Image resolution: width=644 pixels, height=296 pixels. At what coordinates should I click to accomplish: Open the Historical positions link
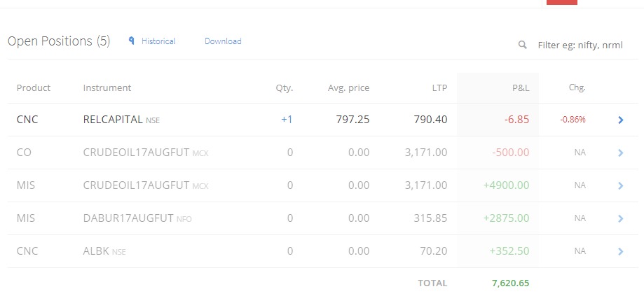158,41
